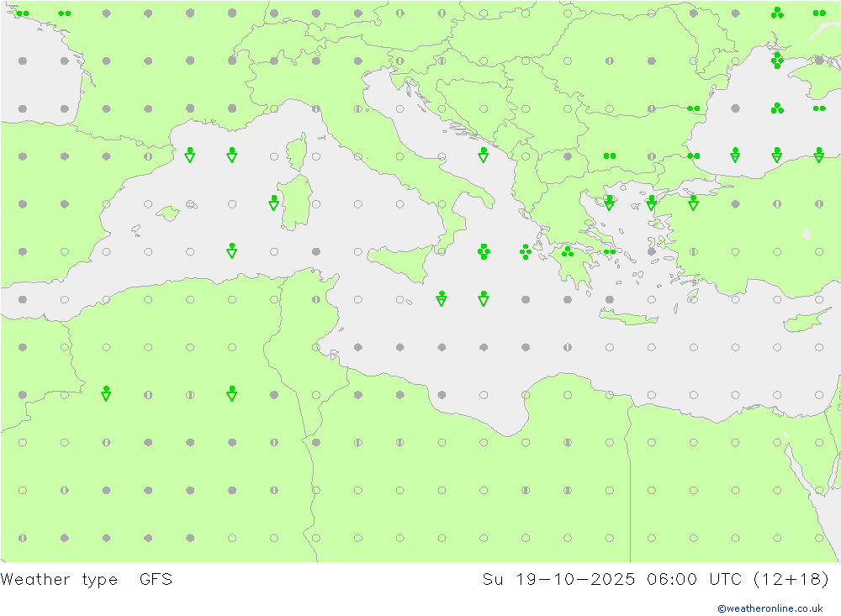Click the shower symbol over the Dardanelles strait
The image size is (841, 616).
tap(651, 203)
